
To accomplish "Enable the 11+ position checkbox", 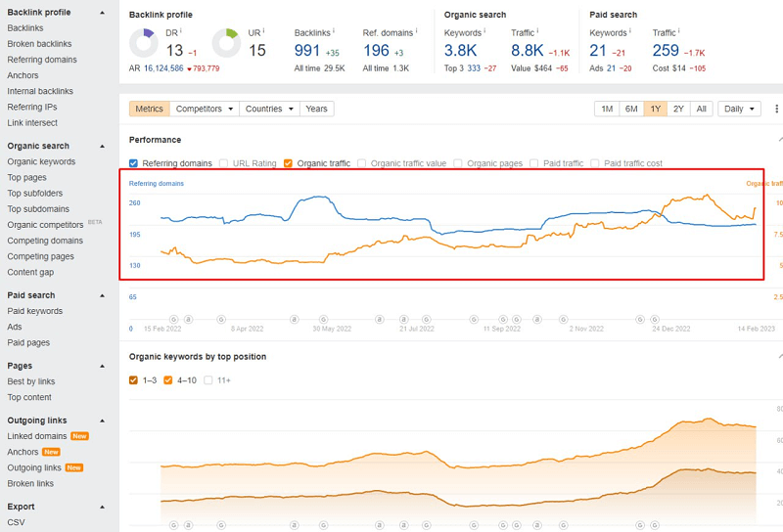I will click(x=208, y=380).
